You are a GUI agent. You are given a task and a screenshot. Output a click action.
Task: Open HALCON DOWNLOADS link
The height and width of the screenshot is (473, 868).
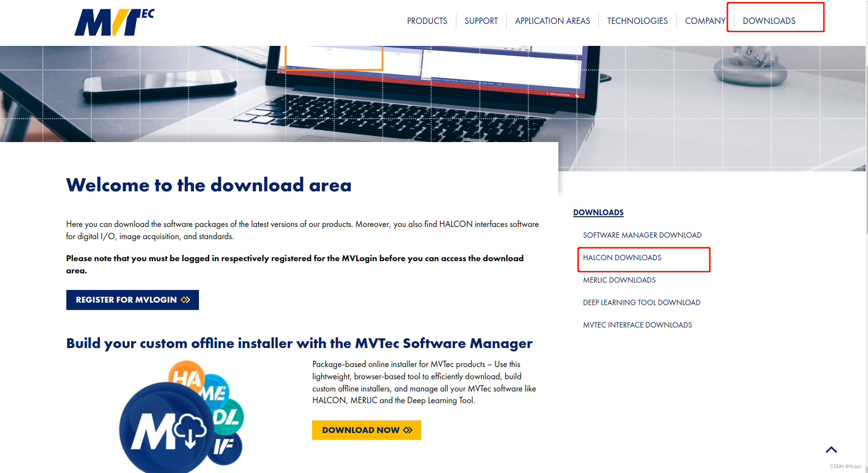(x=622, y=258)
